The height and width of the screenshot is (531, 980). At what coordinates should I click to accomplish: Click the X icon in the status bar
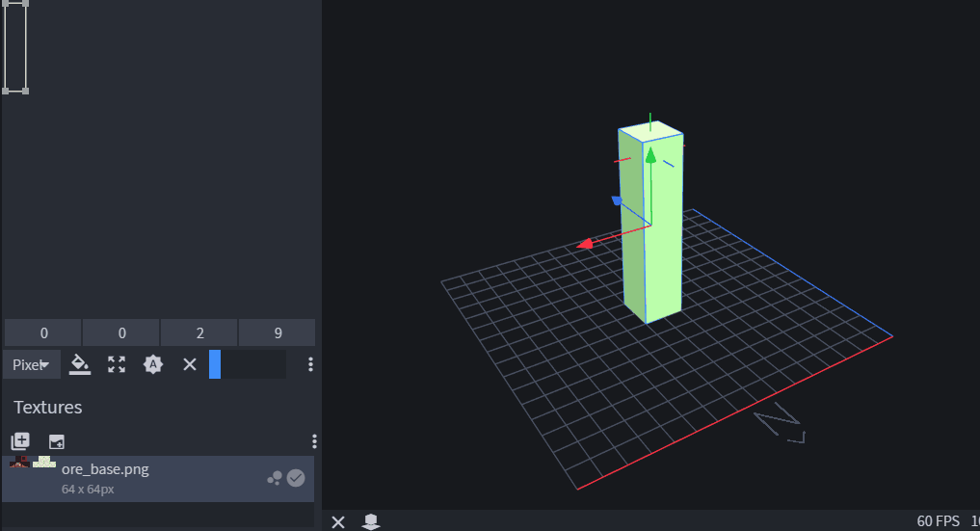338,521
